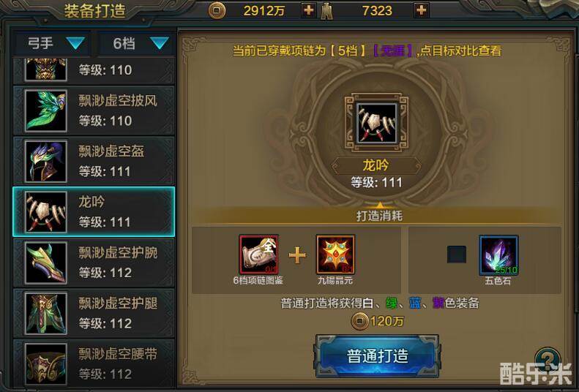
Task: Select 飘渺虚空护腕 from equipment list
Action: (94, 263)
